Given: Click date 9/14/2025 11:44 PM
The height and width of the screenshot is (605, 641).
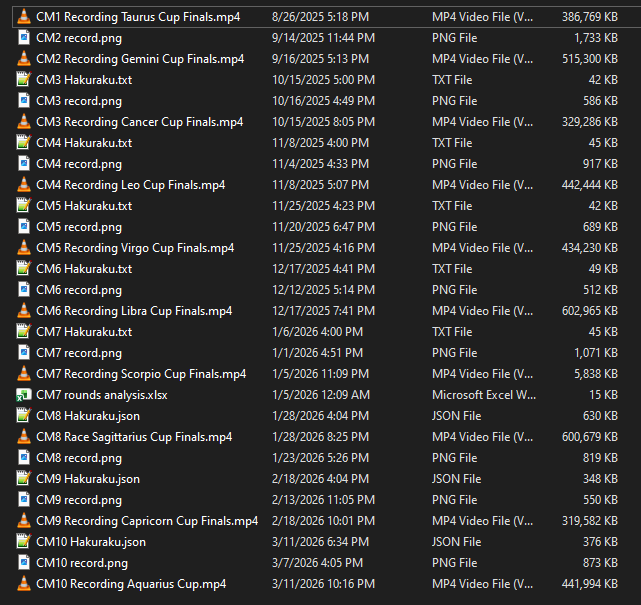Looking at the screenshot, I should point(323,38).
